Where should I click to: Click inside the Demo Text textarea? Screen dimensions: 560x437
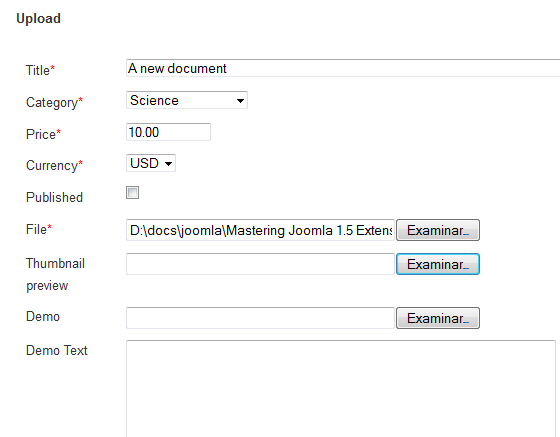coord(341,388)
